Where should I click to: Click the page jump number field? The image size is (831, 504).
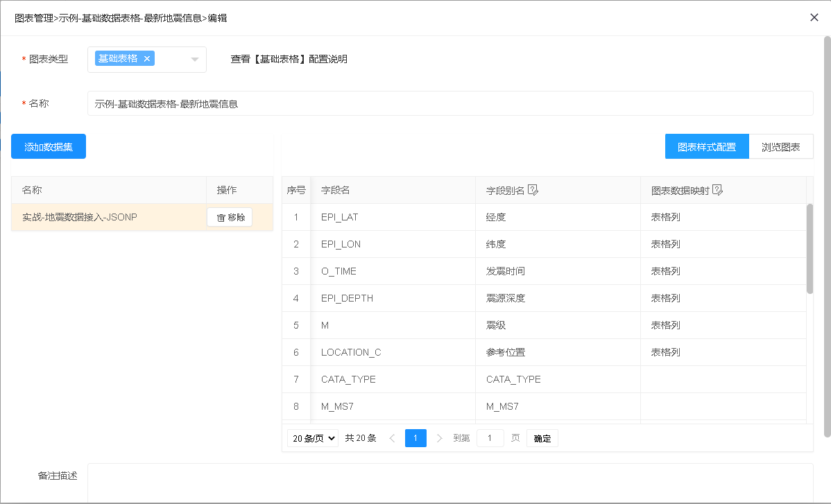(490, 438)
